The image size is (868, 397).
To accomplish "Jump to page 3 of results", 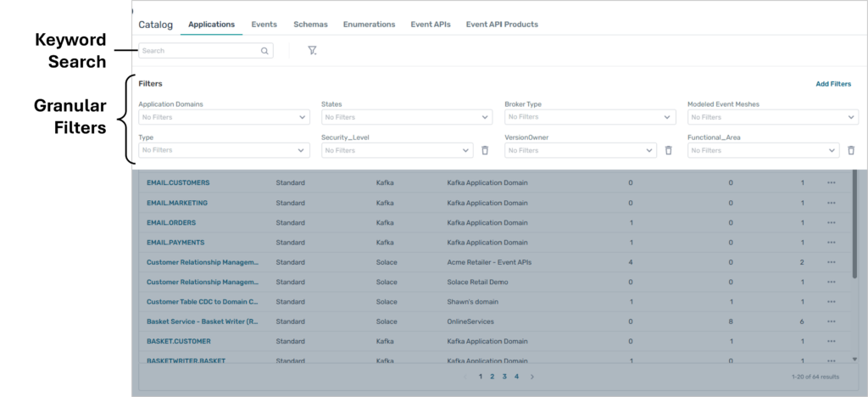I will click(504, 377).
